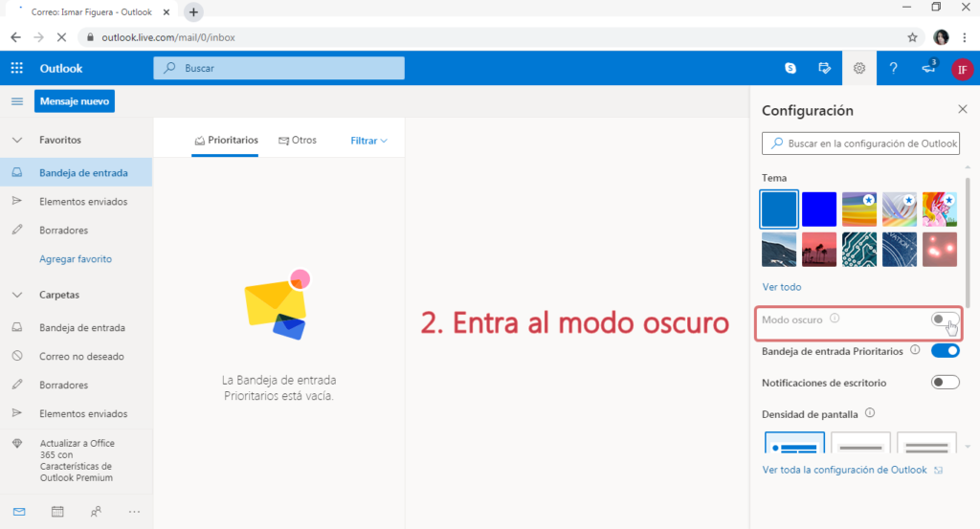Go back with browser back arrow
The width and height of the screenshot is (980, 529).
coord(15,37)
